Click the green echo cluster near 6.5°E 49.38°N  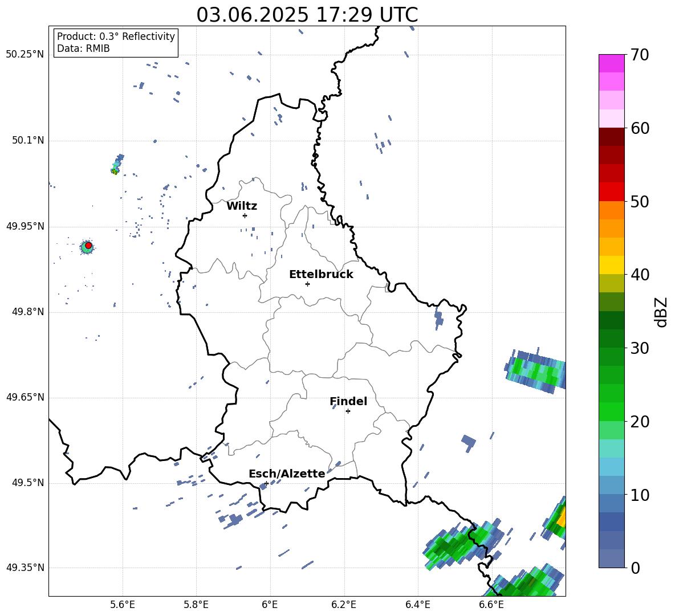[463, 544]
